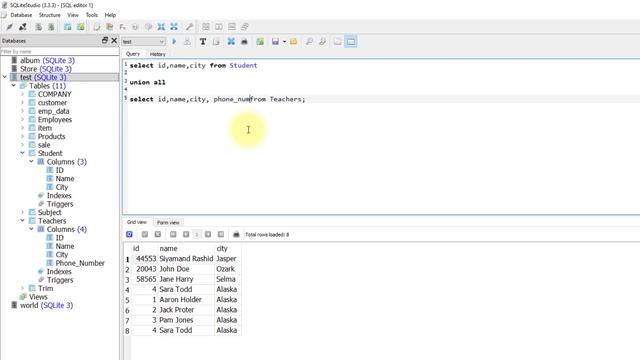
Task: Click the Cascade windows icon
Action: point(245,27)
